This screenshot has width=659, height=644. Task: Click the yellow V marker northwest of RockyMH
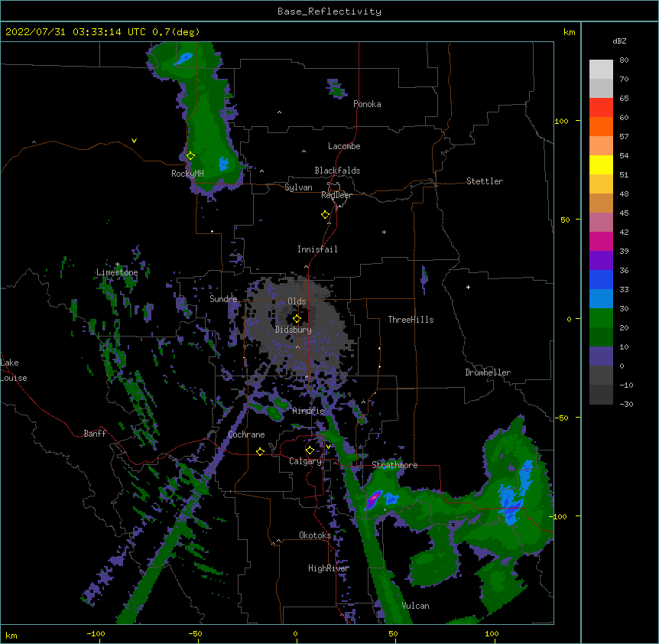pyautogui.click(x=134, y=141)
